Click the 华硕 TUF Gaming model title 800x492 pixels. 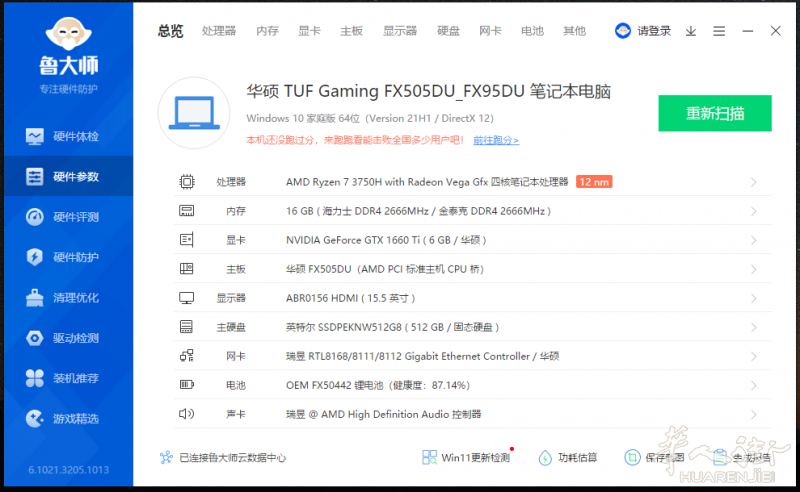point(429,91)
